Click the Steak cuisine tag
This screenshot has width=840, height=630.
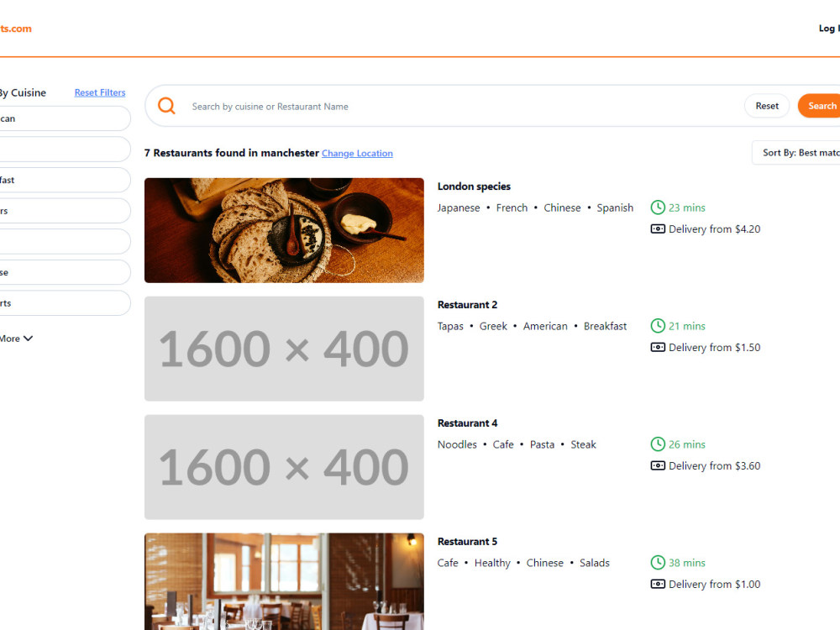click(583, 444)
